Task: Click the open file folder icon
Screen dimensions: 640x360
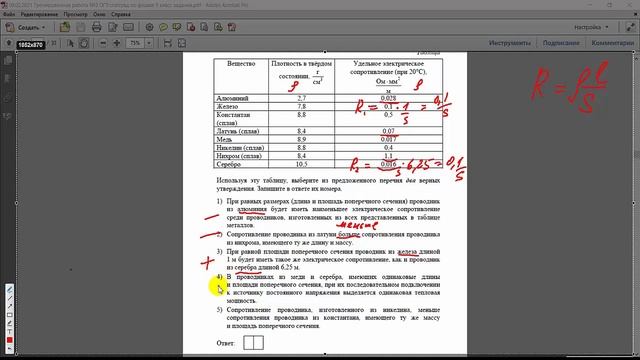Action: tap(65, 27)
